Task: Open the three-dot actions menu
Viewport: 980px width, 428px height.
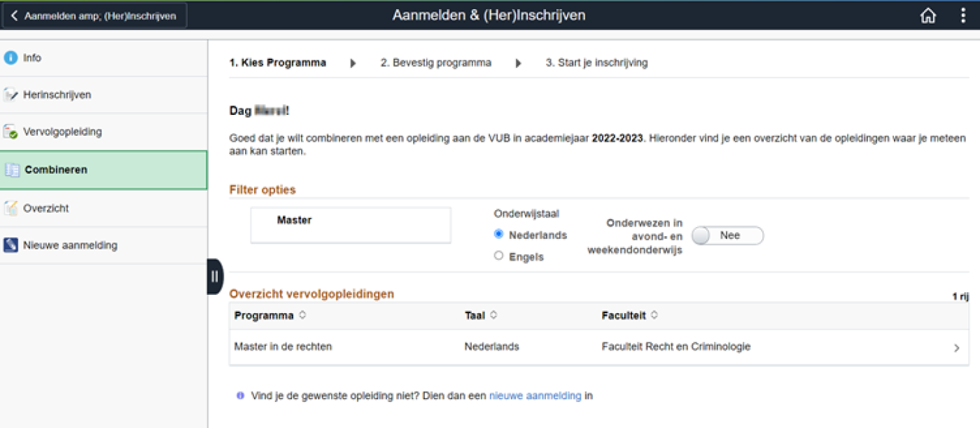Action: 963,15
